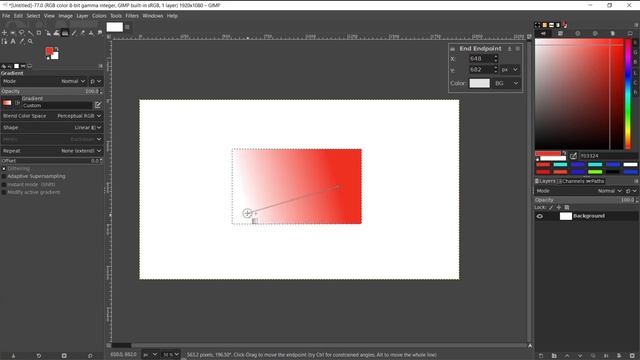Click the edit gradient button beside Custom
640x360 pixels.
[98, 105]
